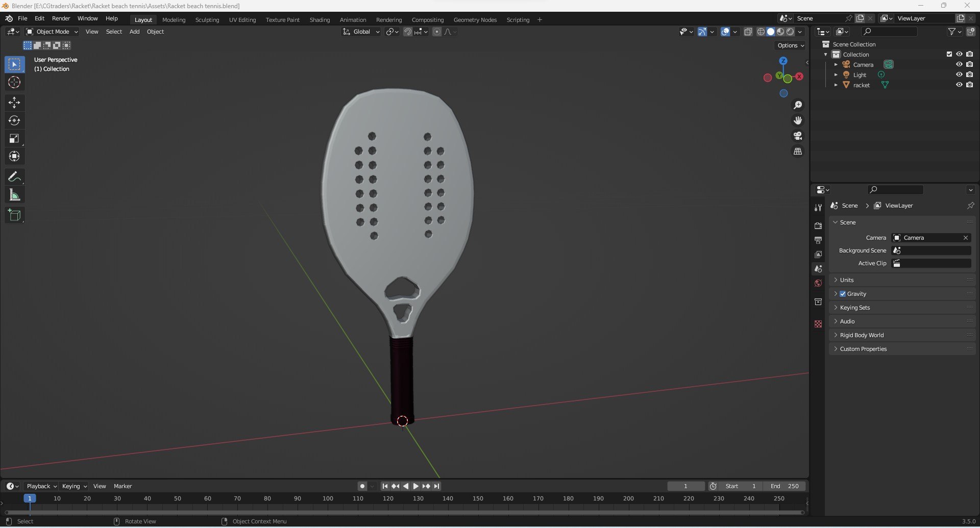Switch to the UV Editing workspace tab

tap(242, 20)
